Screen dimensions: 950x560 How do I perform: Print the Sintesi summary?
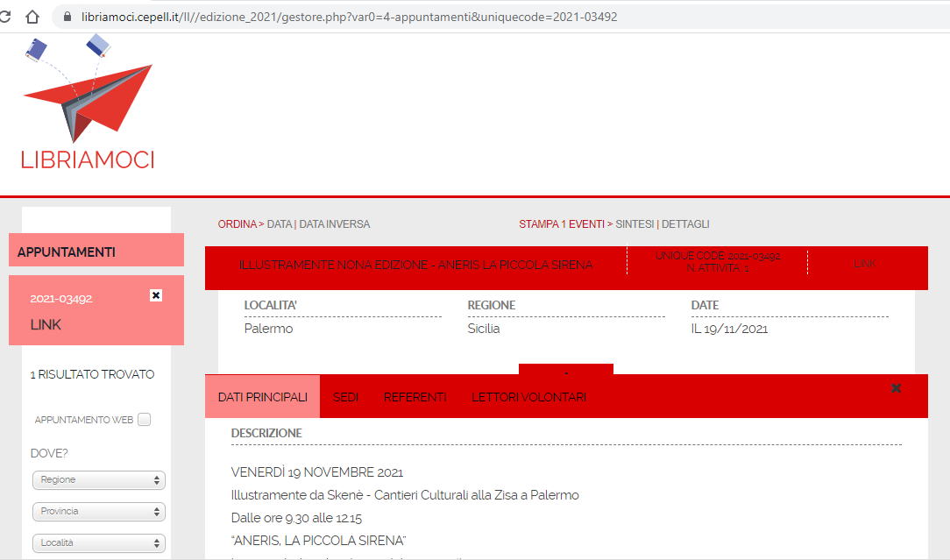coord(635,224)
